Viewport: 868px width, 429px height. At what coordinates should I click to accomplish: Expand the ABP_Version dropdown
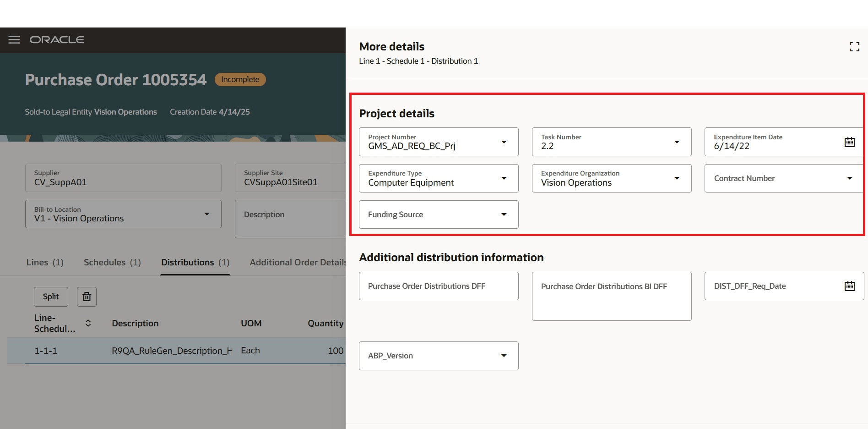pyautogui.click(x=504, y=356)
